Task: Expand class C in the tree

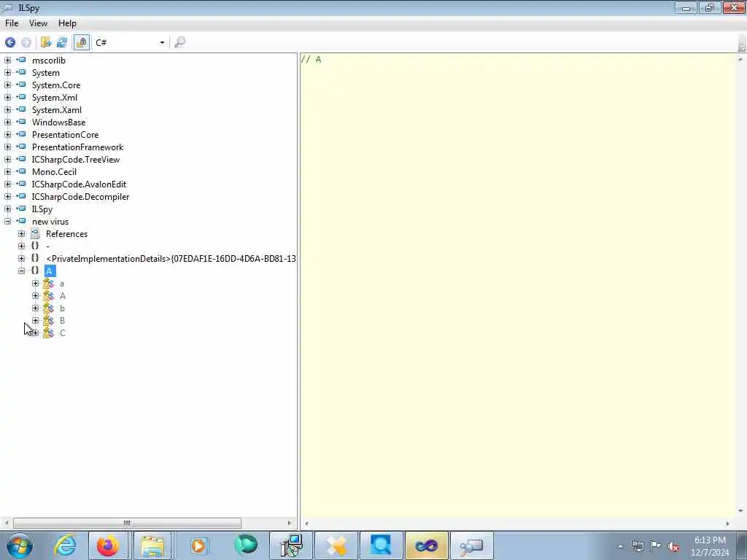Action: (x=35, y=332)
